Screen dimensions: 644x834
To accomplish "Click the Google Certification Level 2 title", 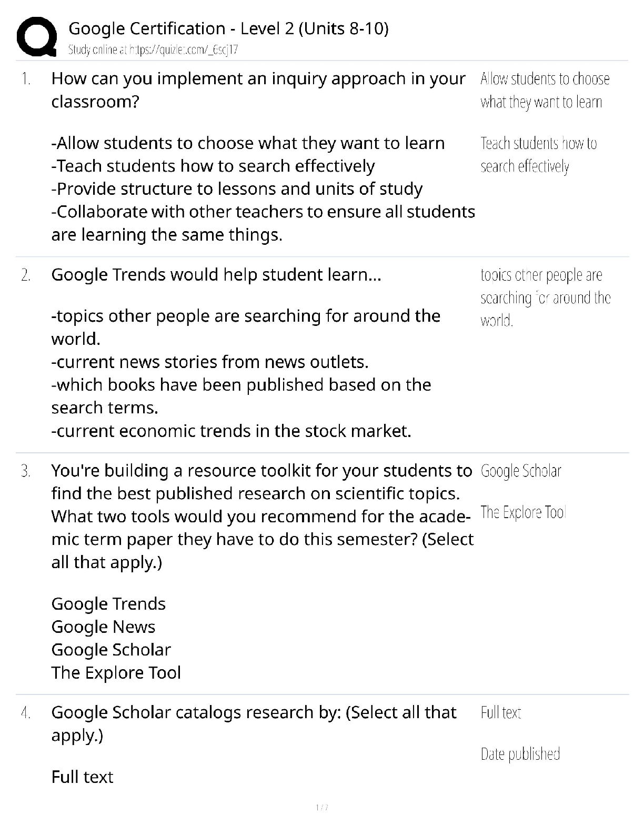I will pos(228,28).
